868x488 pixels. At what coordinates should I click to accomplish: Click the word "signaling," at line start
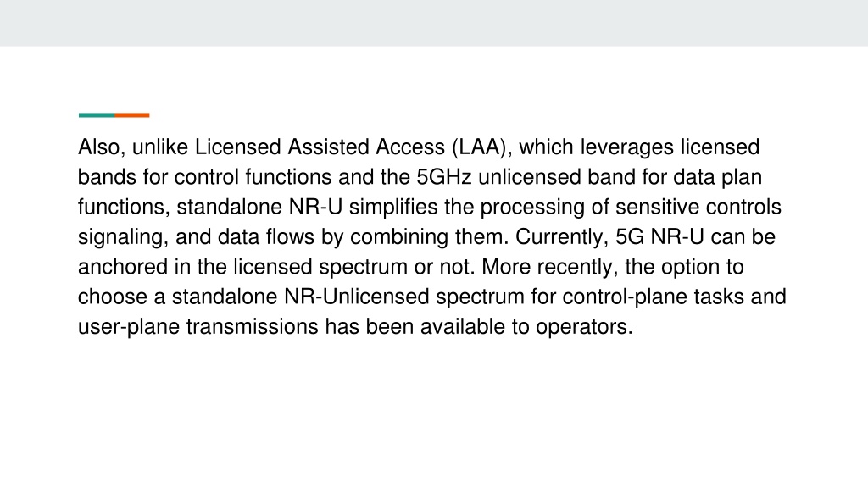pyautogui.click(x=123, y=237)
